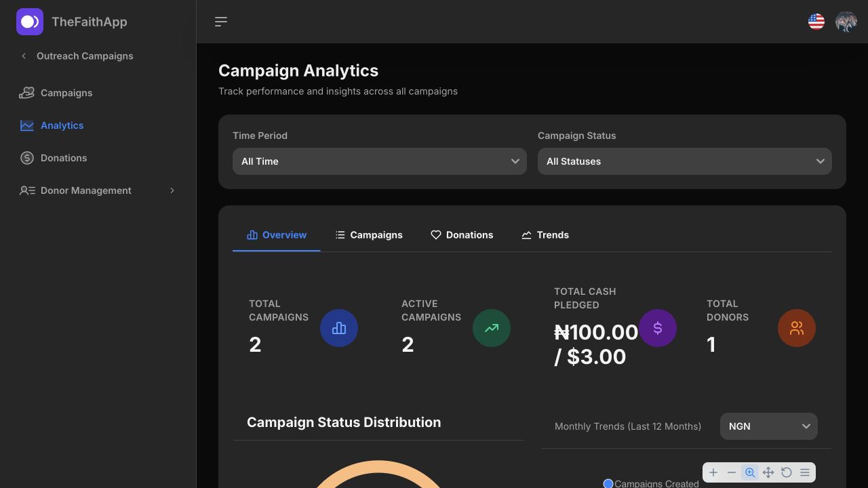Click Monthly Trends (Last 12 Months) label
The height and width of the screenshot is (488, 868).
pos(628,426)
